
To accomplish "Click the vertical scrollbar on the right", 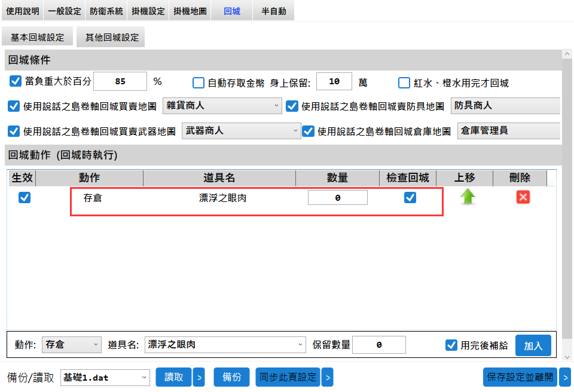I will pyautogui.click(x=567, y=203).
